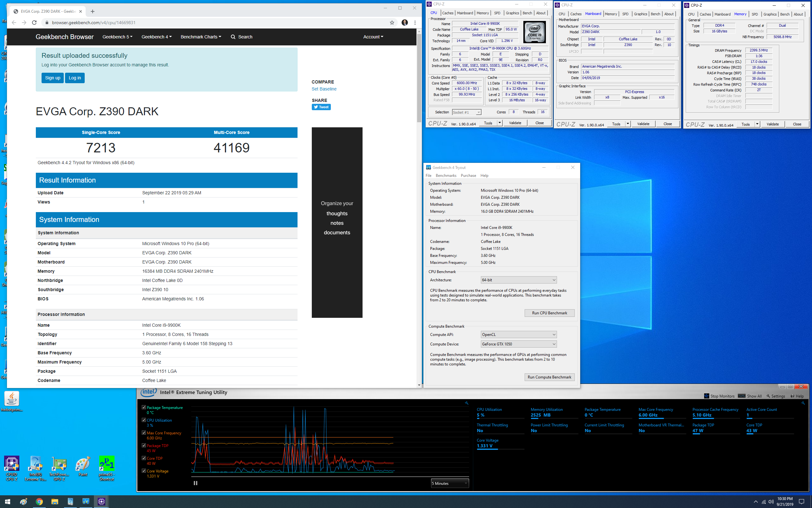
Task: Click Sign up button
Action: tap(53, 78)
